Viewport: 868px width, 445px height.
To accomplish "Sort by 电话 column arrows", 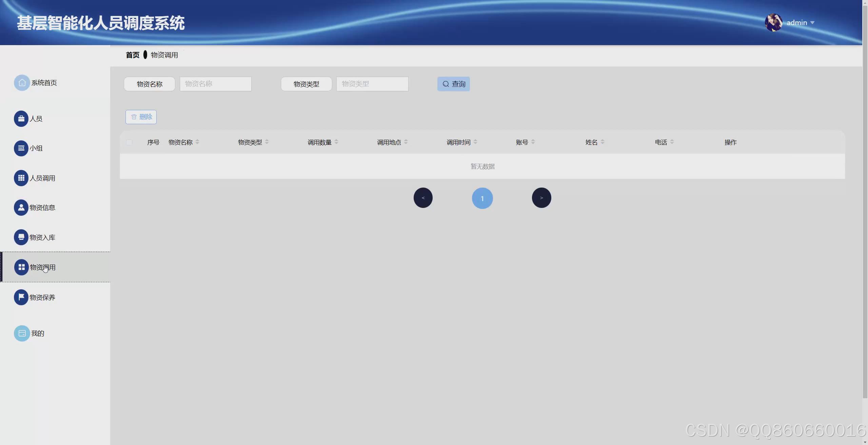I will coord(672,142).
